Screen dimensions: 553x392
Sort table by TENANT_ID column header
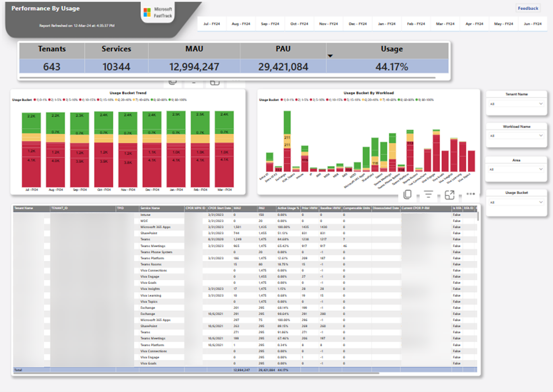tap(60, 208)
